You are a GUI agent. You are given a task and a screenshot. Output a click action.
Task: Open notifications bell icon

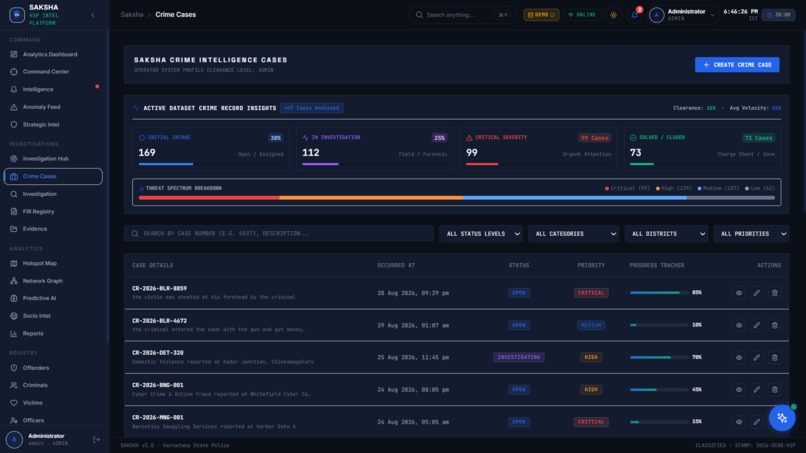click(635, 15)
